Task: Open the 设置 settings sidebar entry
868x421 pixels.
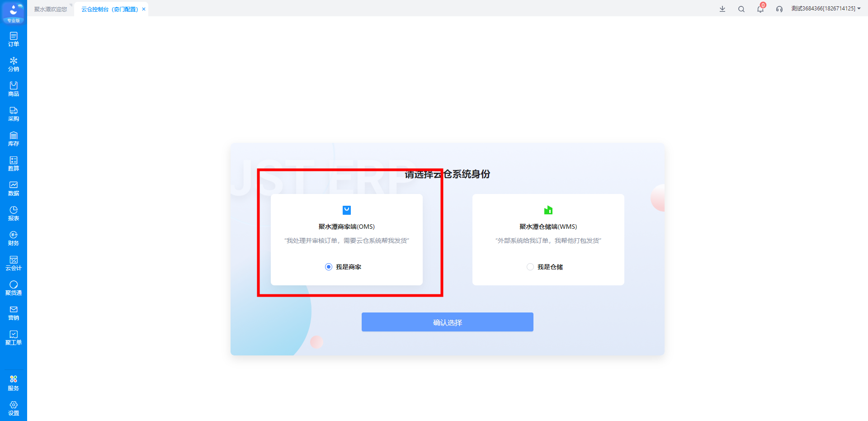Action: pos(14,408)
